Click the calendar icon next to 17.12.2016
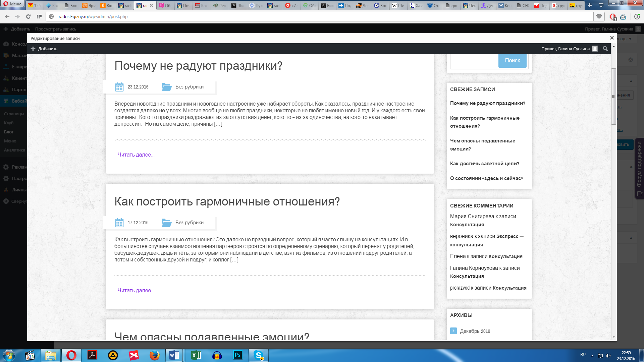 pos(119,223)
